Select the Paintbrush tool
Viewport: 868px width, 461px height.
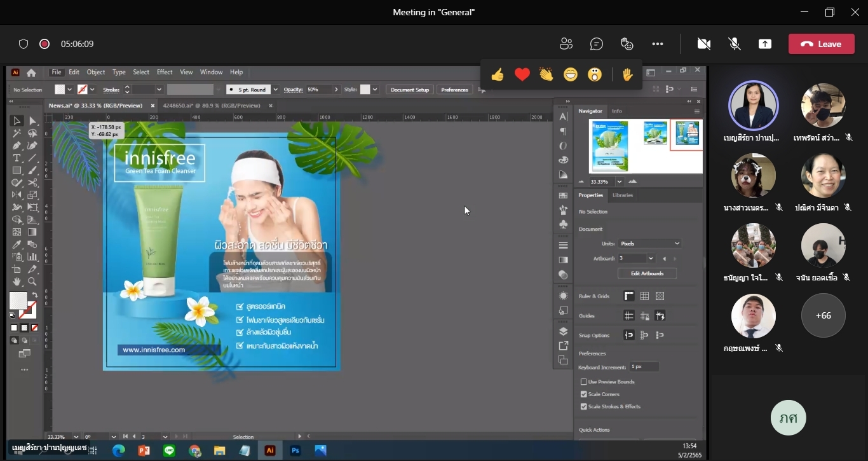32,170
